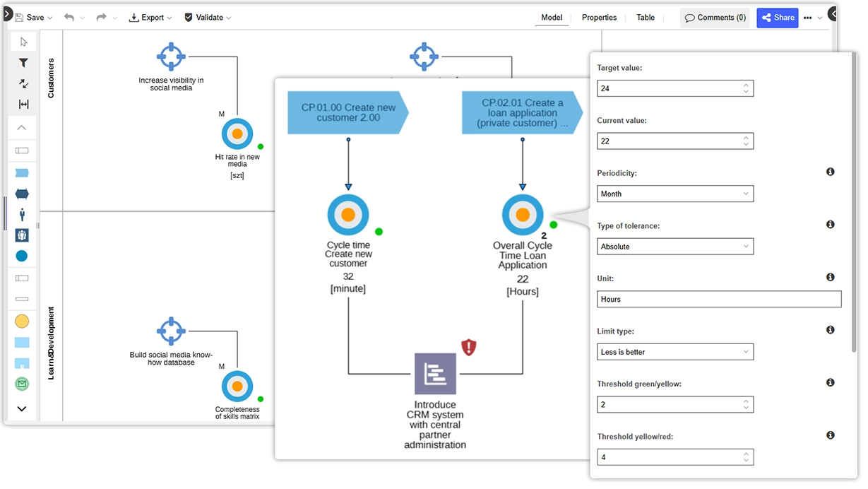The height and width of the screenshot is (489, 868).
Task: Click the redo arrow
Action: pyautogui.click(x=101, y=18)
